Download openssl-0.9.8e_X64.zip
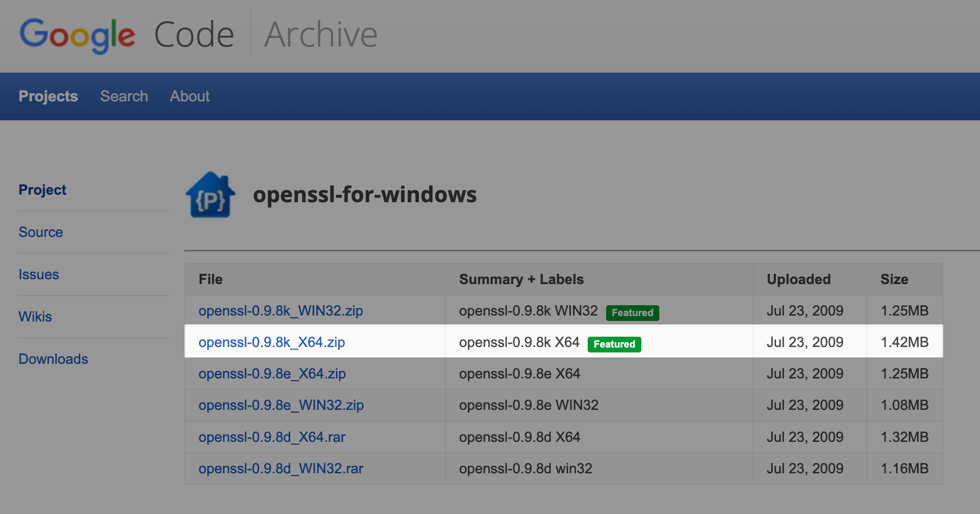 coord(272,374)
